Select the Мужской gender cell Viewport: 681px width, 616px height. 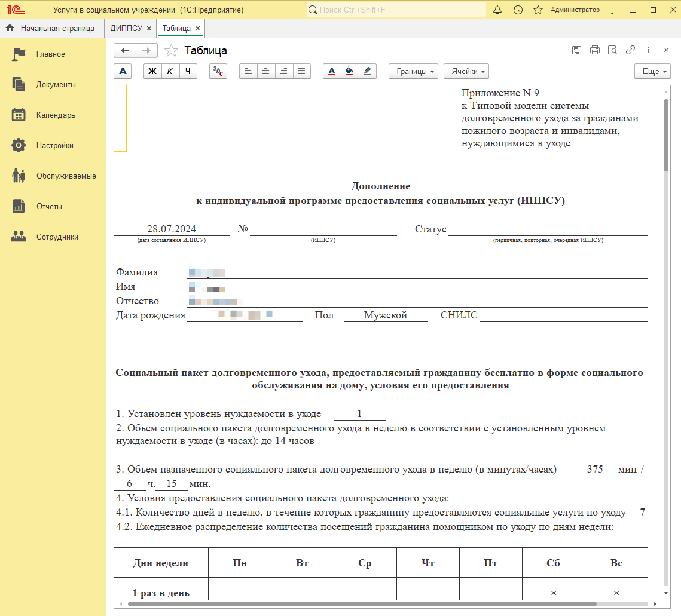[386, 315]
